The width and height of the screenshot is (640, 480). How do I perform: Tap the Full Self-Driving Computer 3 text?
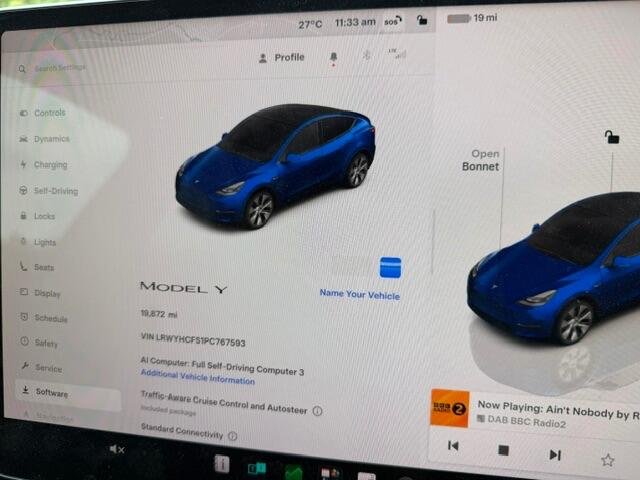tap(248, 368)
